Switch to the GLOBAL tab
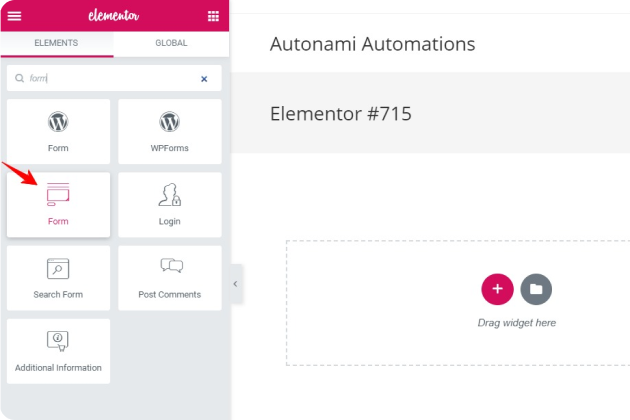Image resolution: width=630 pixels, height=420 pixels. point(171,44)
